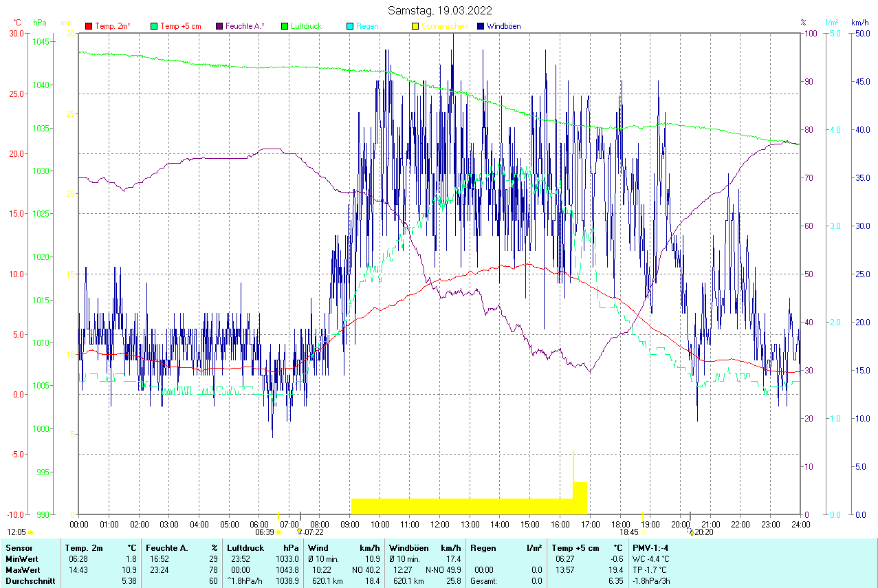Screen dimensions: 878x588
Task: Click the '1045' hPa axis label
Action: (41, 42)
